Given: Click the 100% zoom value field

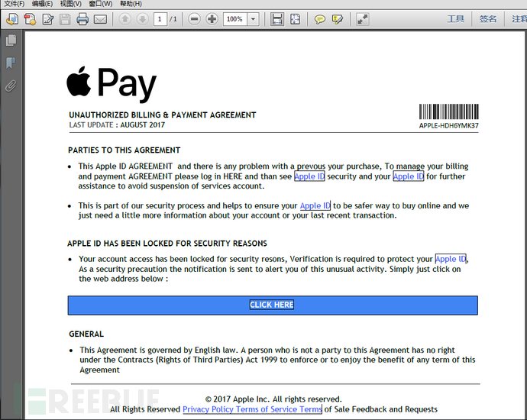Looking at the screenshot, I should [235, 19].
